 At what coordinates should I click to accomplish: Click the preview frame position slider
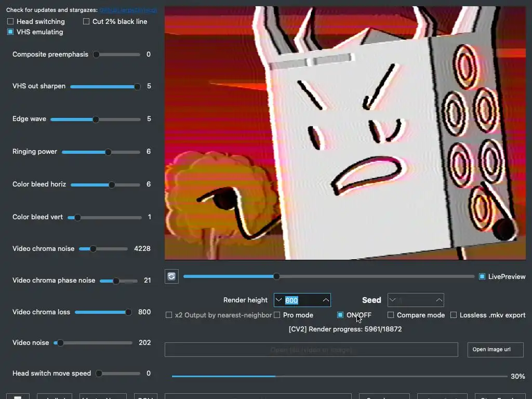[329, 276]
